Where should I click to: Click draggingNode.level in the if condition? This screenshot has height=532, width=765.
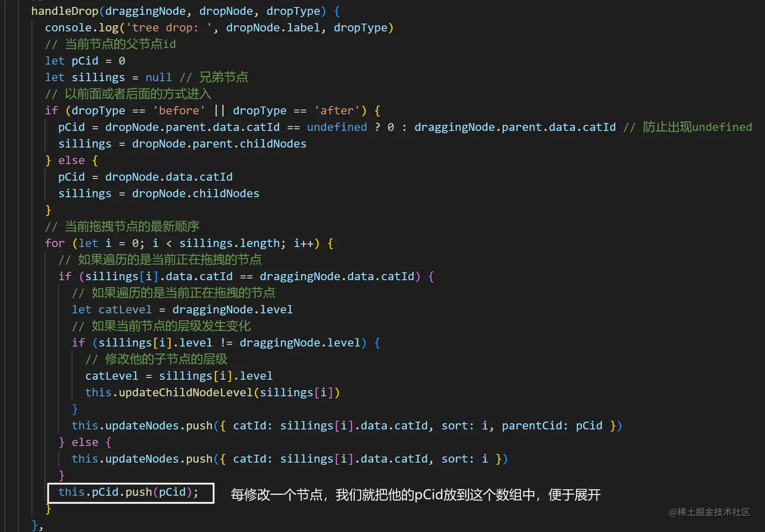[299, 342]
